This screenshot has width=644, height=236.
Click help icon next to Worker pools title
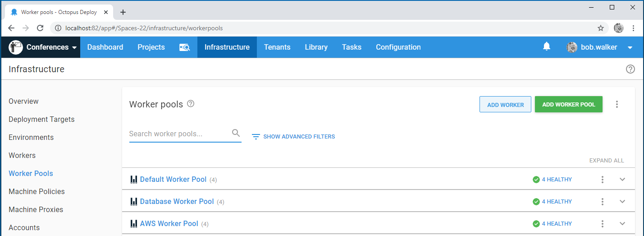(191, 104)
